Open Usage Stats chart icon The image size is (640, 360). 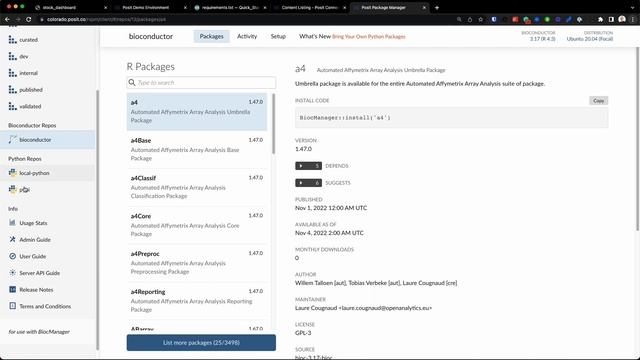[13, 223]
